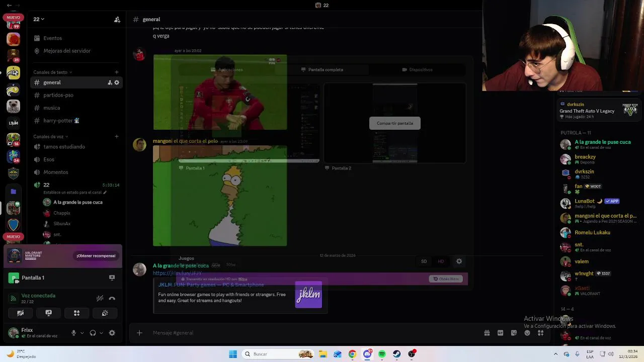
Task: Switch to Pantalla completa tab
Action: coord(322,70)
